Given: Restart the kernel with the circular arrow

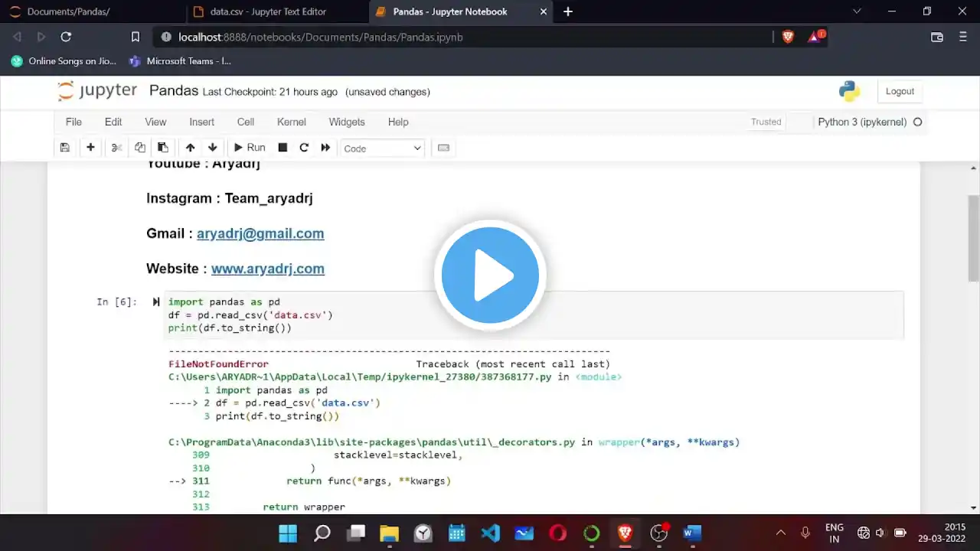Looking at the screenshot, I should coord(304,148).
